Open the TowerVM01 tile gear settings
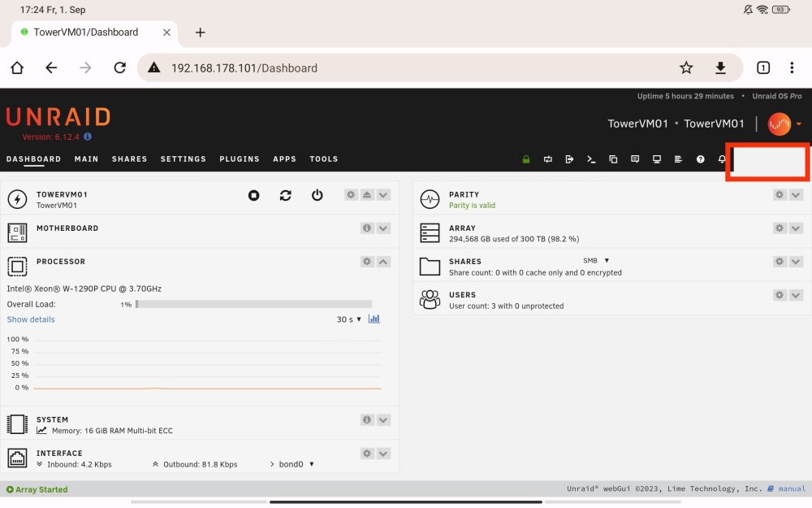This screenshot has height=508, width=812. click(351, 195)
